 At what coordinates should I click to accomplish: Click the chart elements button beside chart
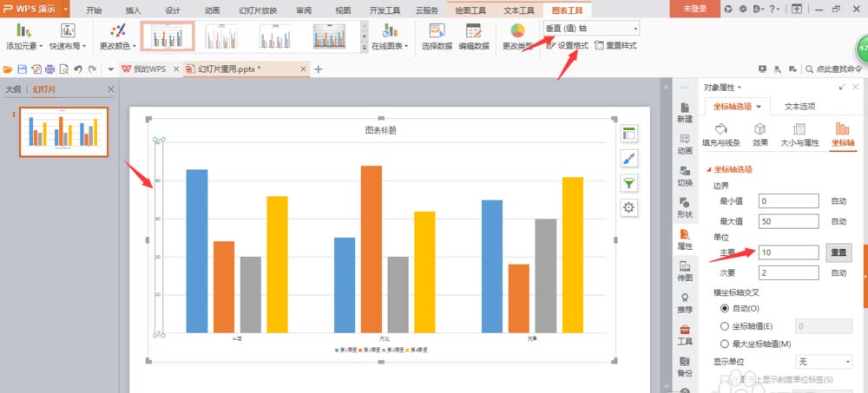[x=628, y=133]
